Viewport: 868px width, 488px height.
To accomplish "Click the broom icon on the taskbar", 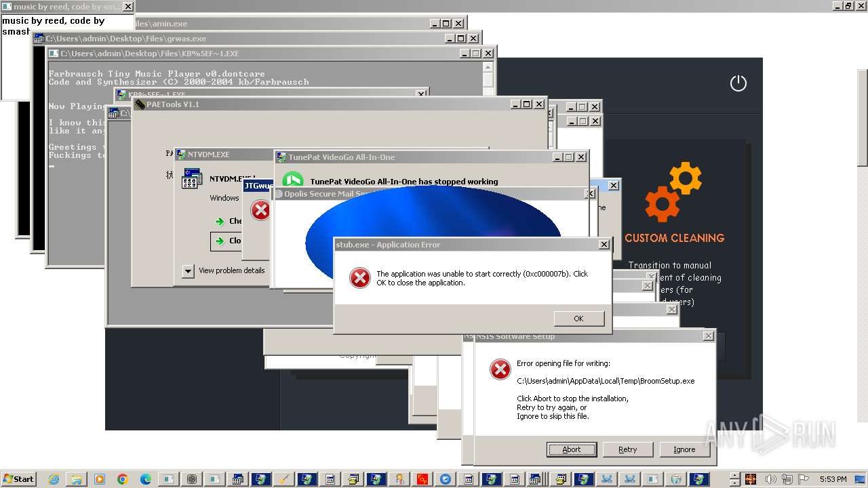I will (284, 479).
